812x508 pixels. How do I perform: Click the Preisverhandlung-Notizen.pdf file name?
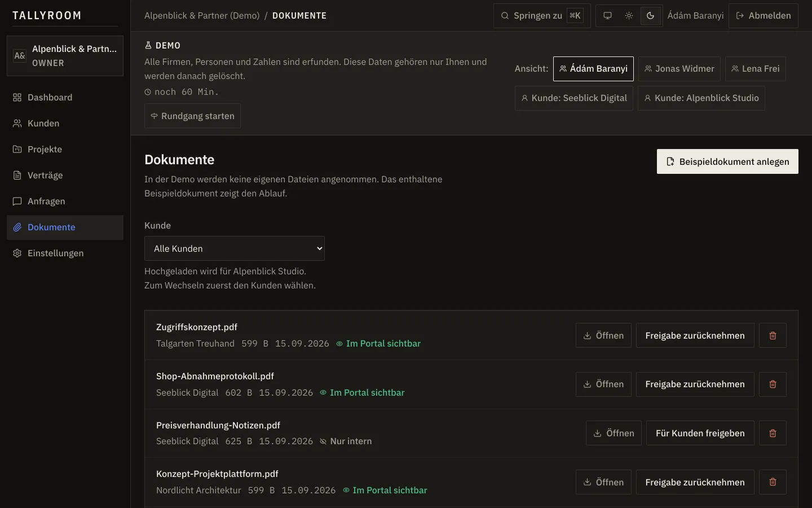[x=218, y=426]
